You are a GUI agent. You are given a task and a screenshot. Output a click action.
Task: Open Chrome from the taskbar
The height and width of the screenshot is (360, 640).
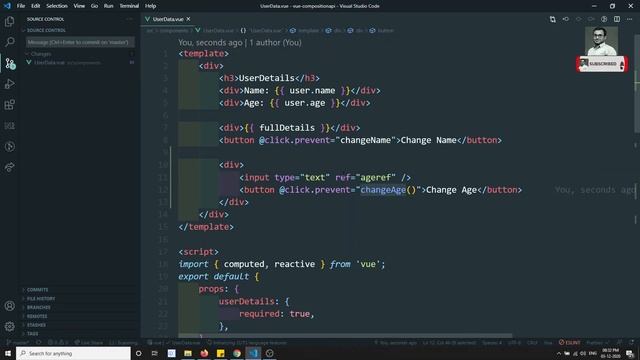point(237,353)
